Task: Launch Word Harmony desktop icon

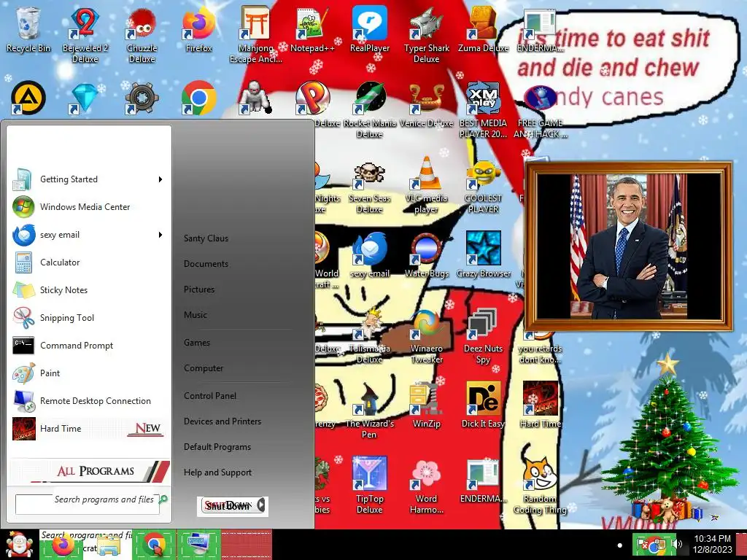Action: coord(426,485)
